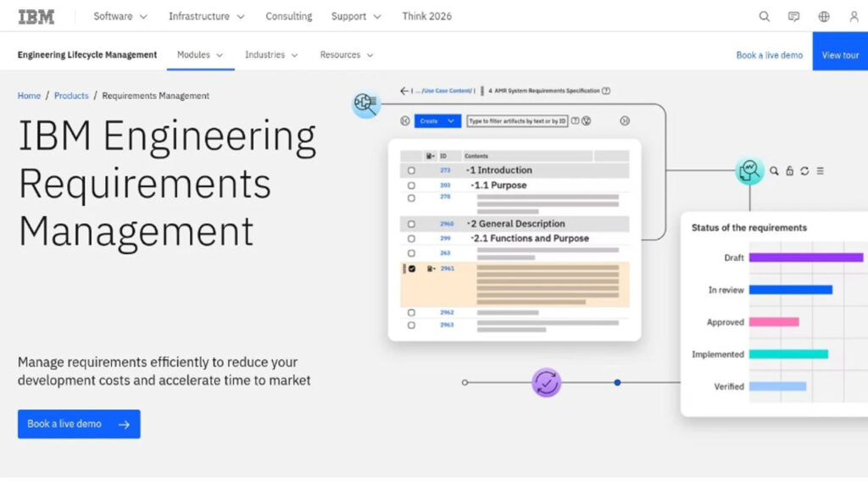868x488 pixels.
Task: Click the circled filter funnel icon
Action: click(587, 121)
